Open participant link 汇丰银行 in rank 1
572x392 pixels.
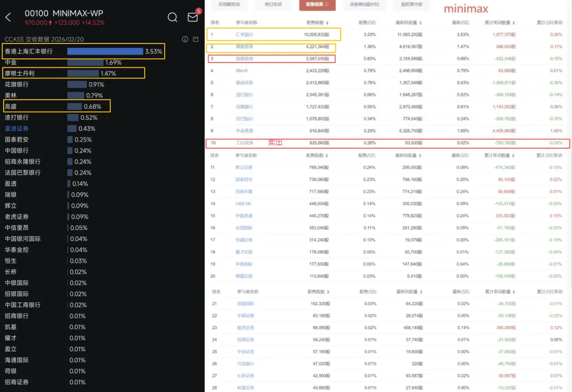click(x=244, y=34)
